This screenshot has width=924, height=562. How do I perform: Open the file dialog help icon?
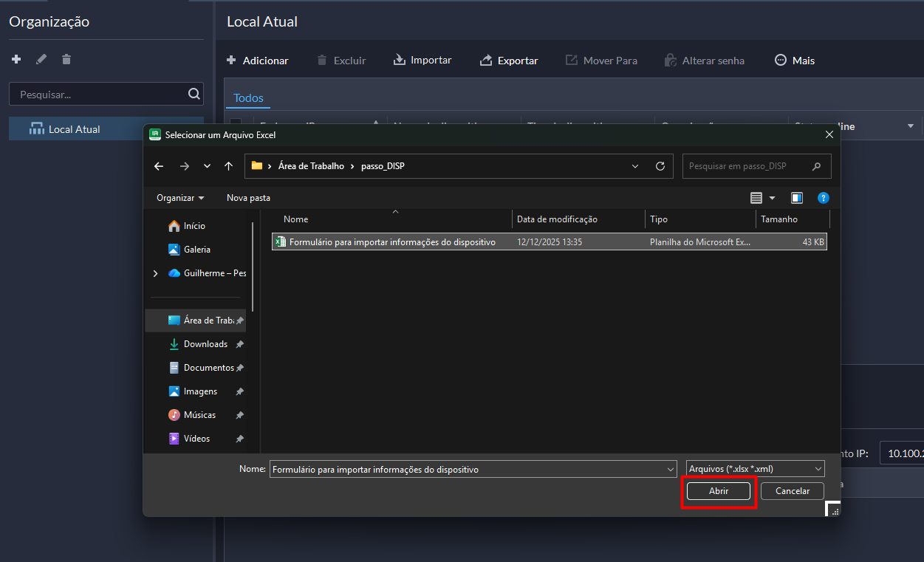[824, 198]
